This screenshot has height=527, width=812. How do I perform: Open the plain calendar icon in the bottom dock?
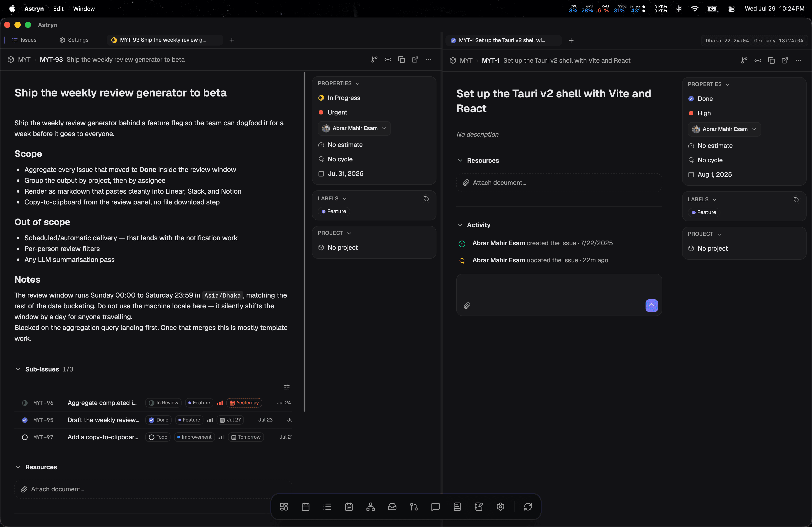click(x=306, y=506)
